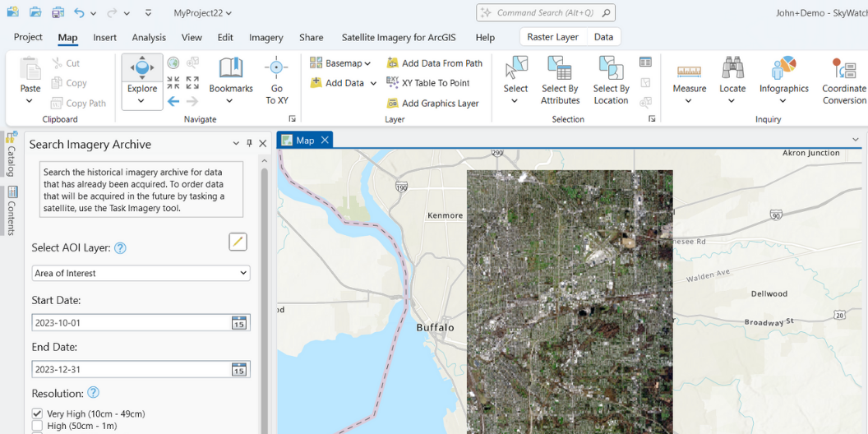Open the Attributes table icon in Selection group

point(645,62)
